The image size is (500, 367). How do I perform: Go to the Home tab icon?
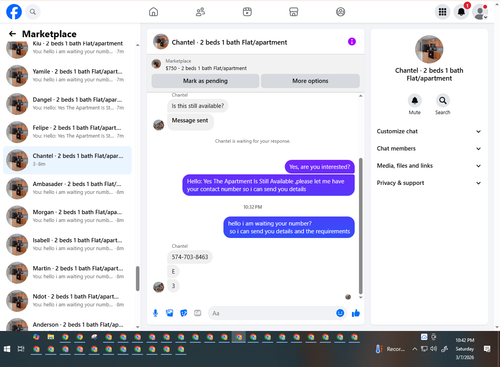(153, 12)
